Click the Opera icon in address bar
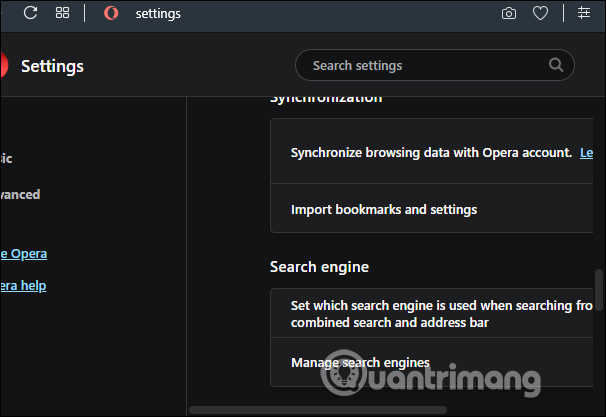 [111, 14]
